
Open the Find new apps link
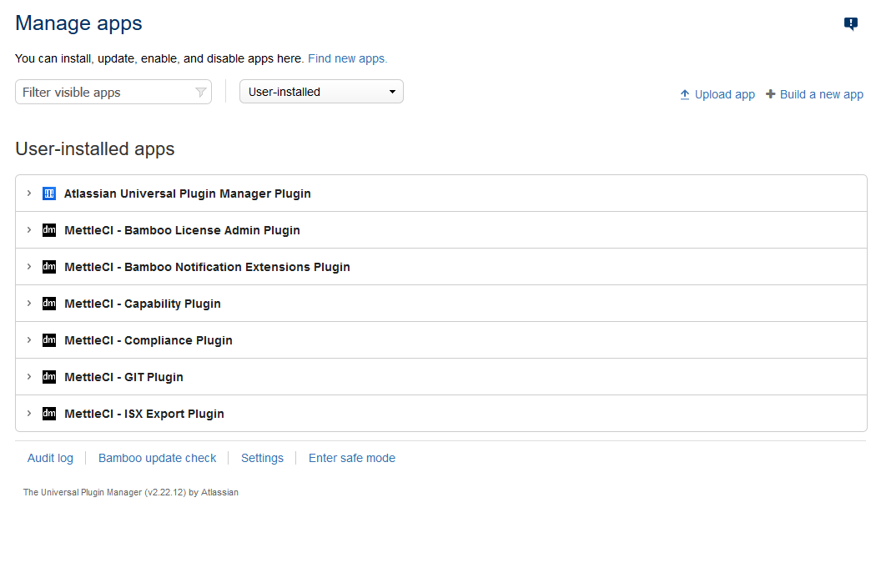pyautogui.click(x=347, y=58)
